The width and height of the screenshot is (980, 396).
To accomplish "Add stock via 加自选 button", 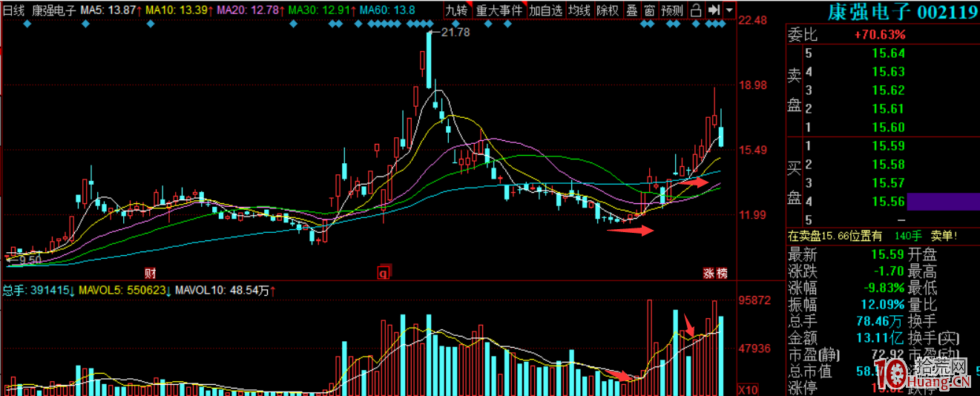I will (x=546, y=10).
